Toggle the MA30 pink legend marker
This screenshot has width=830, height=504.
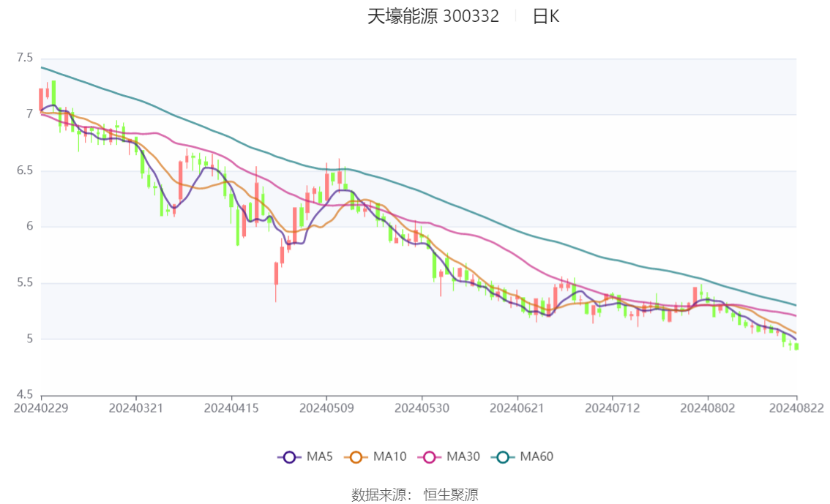[x=430, y=457]
